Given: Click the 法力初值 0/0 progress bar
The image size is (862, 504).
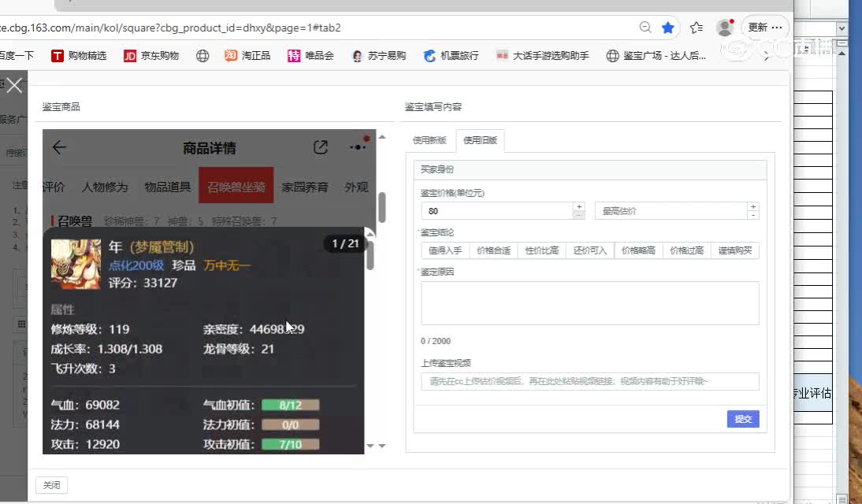Looking at the screenshot, I should point(290,424).
